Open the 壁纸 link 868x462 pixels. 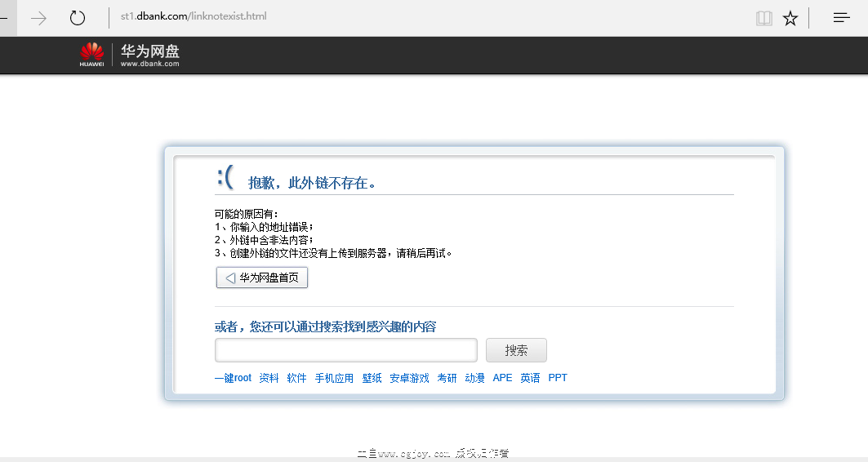coord(372,378)
